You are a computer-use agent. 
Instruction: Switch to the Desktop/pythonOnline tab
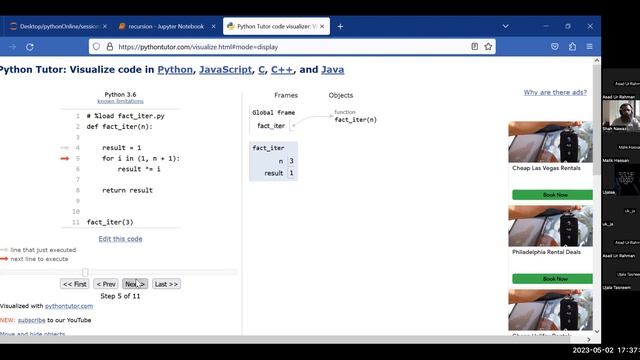(x=57, y=26)
